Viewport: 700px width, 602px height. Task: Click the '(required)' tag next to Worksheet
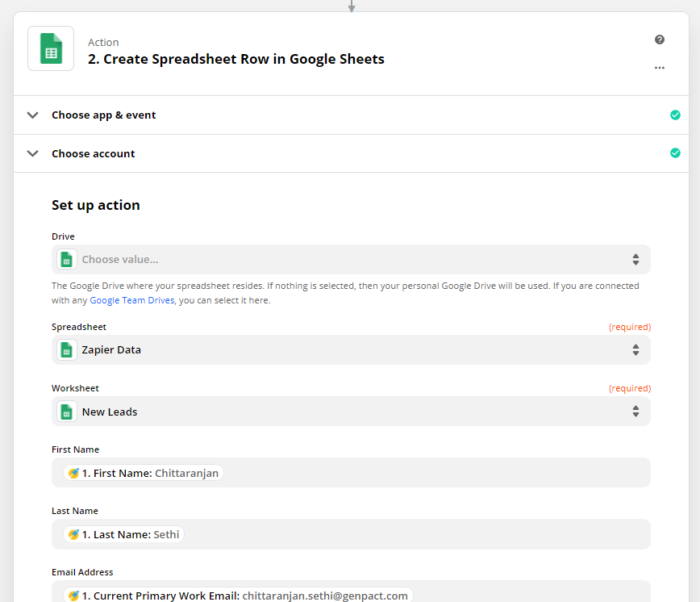pyautogui.click(x=630, y=388)
